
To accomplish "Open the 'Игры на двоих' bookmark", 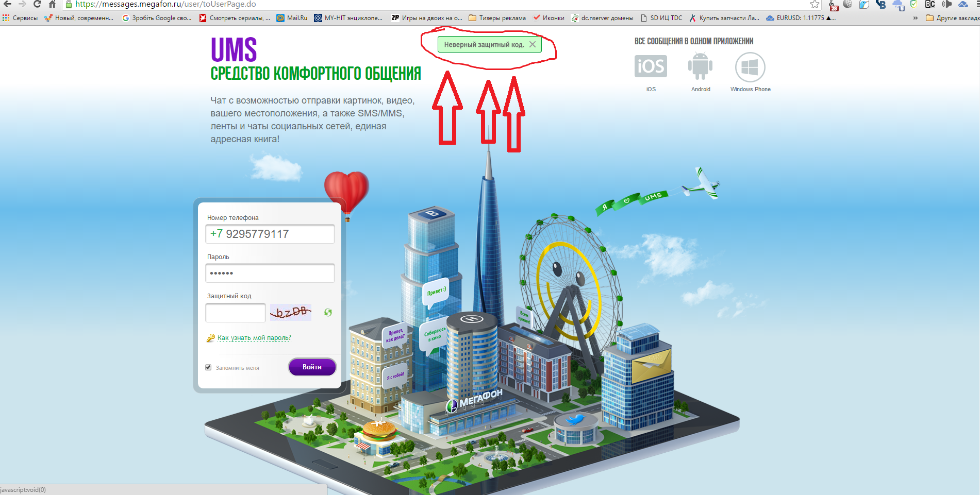I will click(x=427, y=18).
